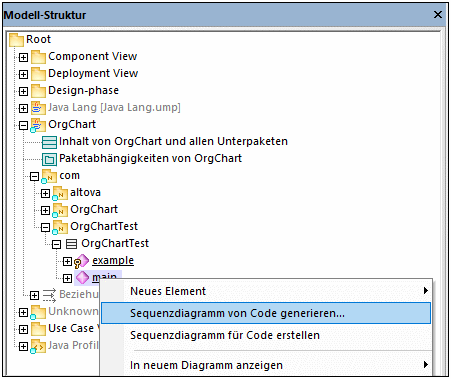This screenshot has width=451, height=379.
Task: Expand the Design-phase folder
Action: pyautogui.click(x=23, y=91)
